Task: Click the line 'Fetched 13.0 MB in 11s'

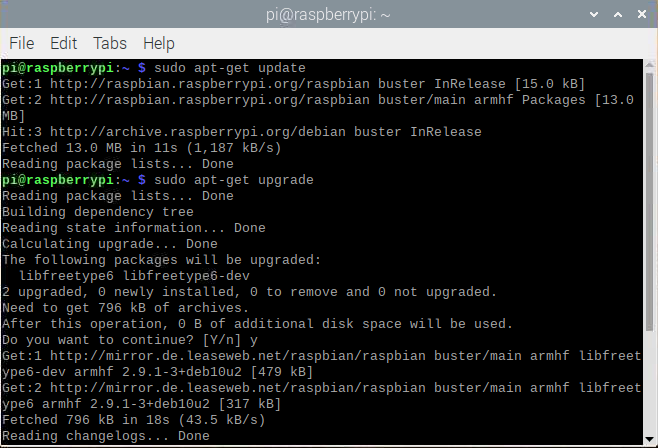Action: coord(141,148)
